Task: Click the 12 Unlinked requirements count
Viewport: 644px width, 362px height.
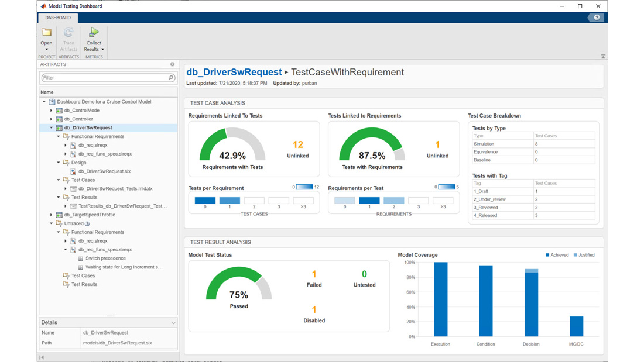Action: coord(297,145)
